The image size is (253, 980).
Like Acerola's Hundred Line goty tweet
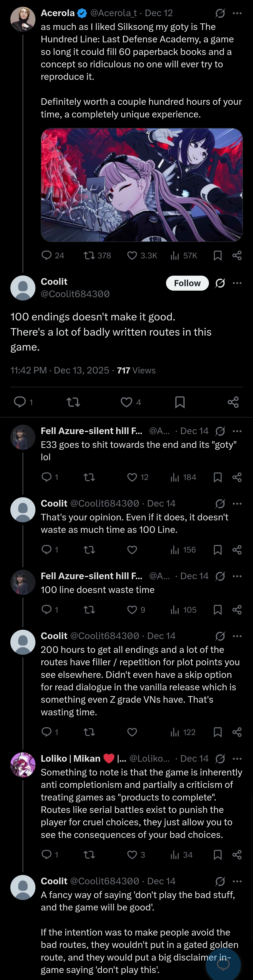pyautogui.click(x=132, y=255)
